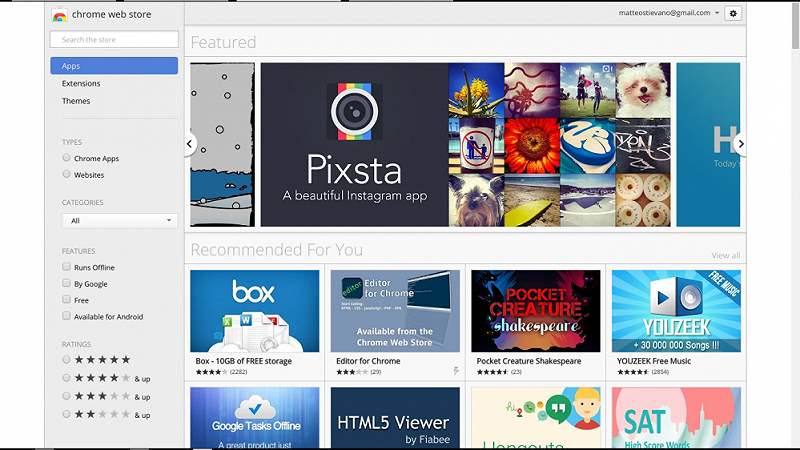Click Editor for Chrome title link
The height and width of the screenshot is (450, 800).
coord(368,361)
